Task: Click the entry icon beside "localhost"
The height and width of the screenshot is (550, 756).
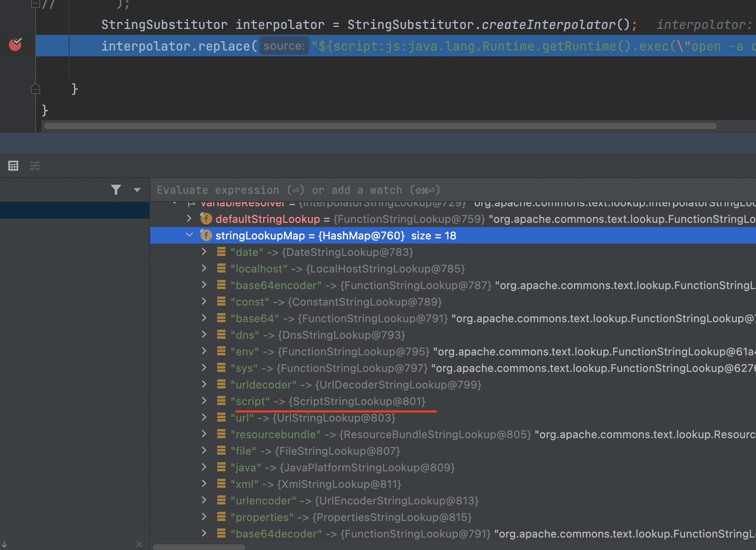Action: [x=221, y=268]
